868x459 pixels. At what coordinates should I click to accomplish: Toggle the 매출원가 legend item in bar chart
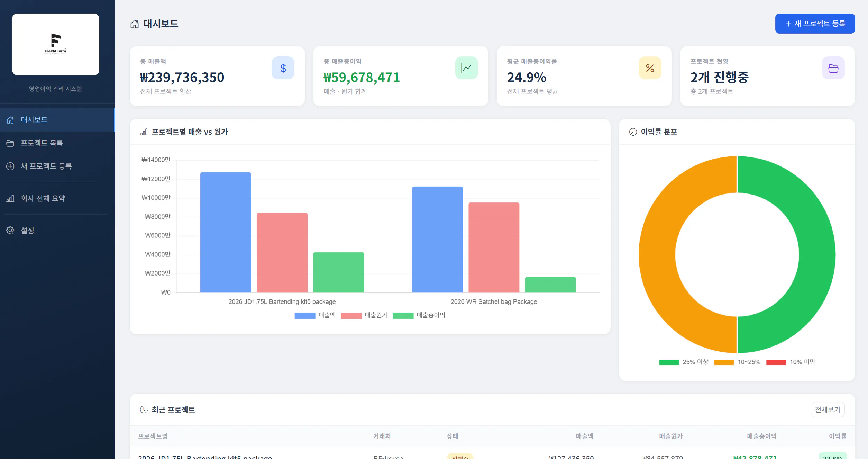pyautogui.click(x=364, y=315)
